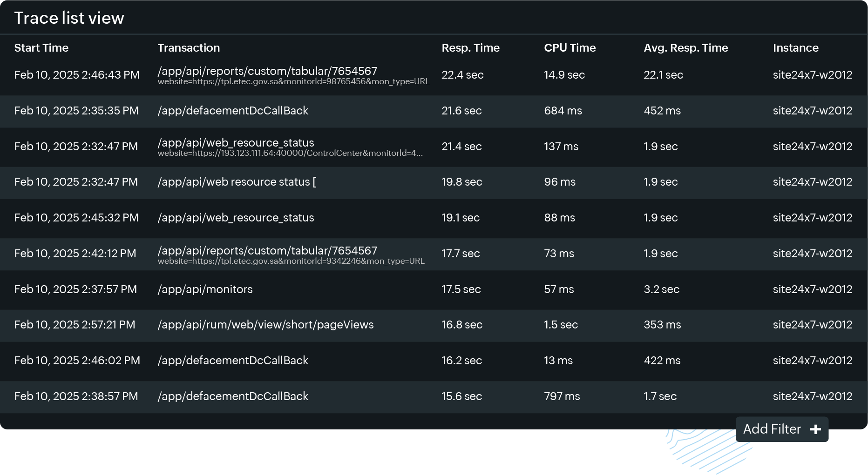Sort the table by CPU Time

point(570,47)
